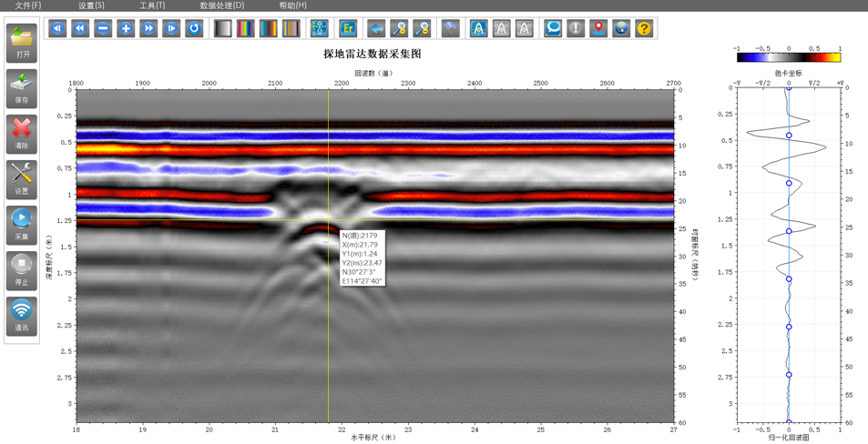Open help via yellow question mark icon

644,29
